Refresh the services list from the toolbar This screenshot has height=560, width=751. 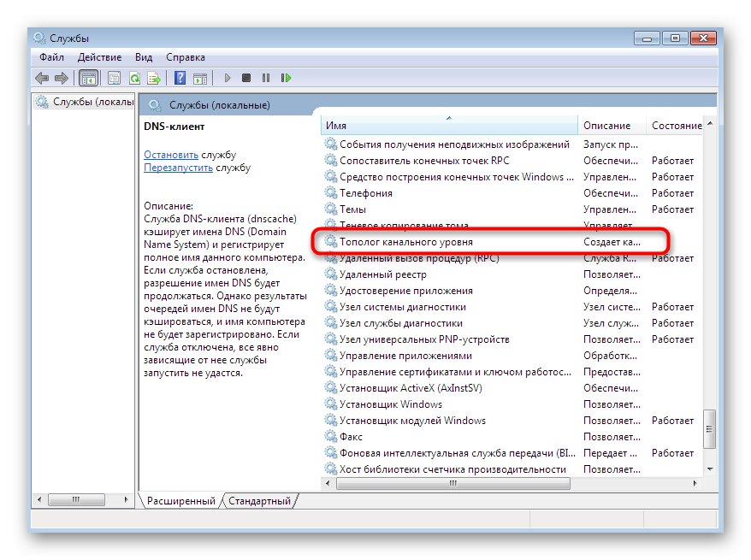click(x=134, y=78)
